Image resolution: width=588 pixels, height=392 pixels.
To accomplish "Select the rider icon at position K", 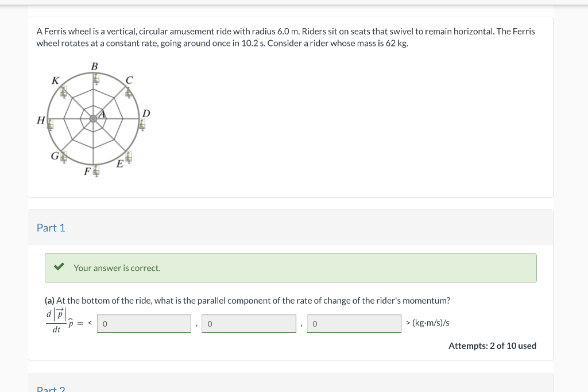I will pos(63,92).
